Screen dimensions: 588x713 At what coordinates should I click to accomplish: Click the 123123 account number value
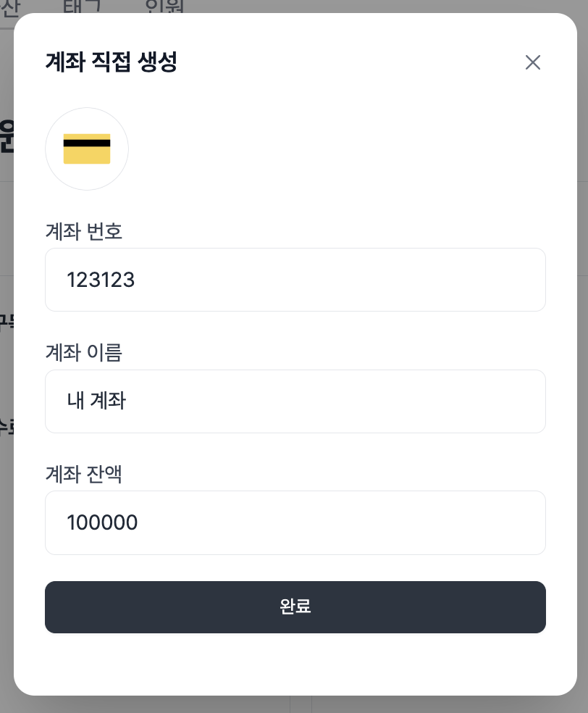pyautogui.click(x=101, y=280)
